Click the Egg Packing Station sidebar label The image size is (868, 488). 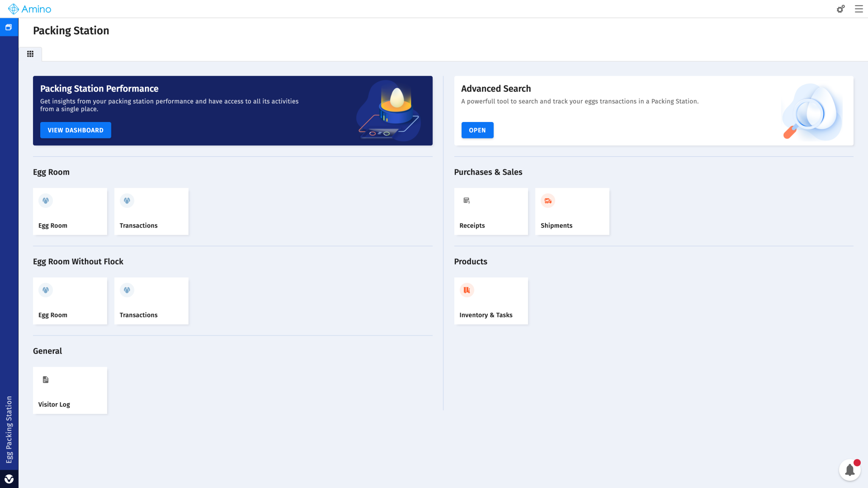(x=9, y=430)
